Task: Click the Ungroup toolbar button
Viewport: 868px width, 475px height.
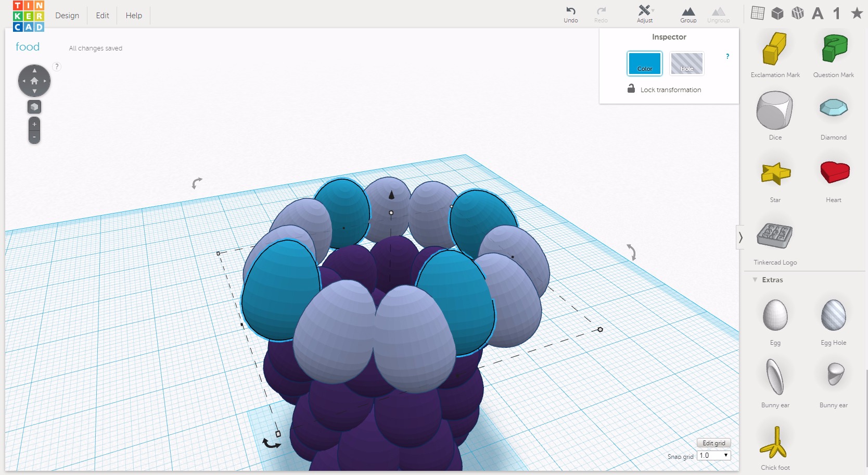Action: point(719,15)
